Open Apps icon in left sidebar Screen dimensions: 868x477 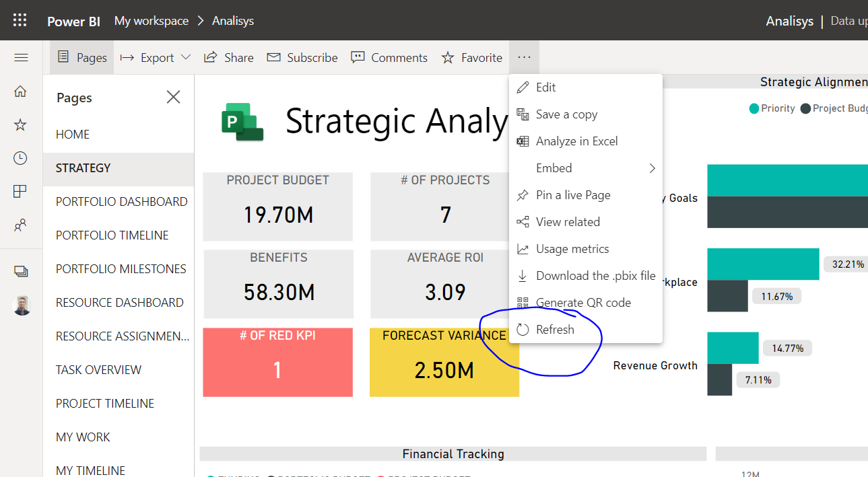(21, 192)
